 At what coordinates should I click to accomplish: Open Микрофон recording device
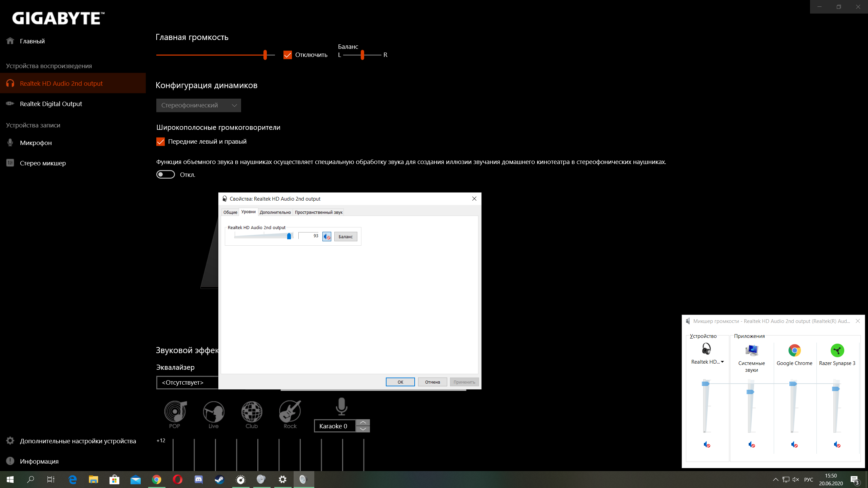pyautogui.click(x=73, y=143)
